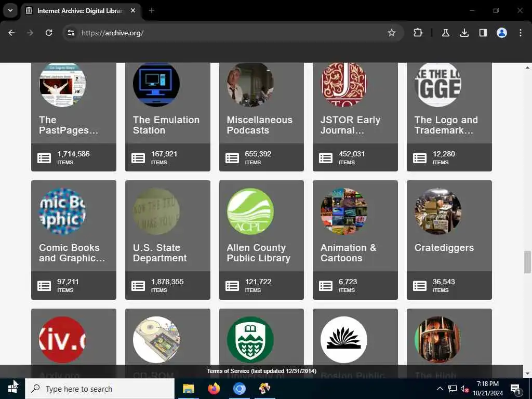
Task: Open site information icon in address bar
Action: pos(71,33)
